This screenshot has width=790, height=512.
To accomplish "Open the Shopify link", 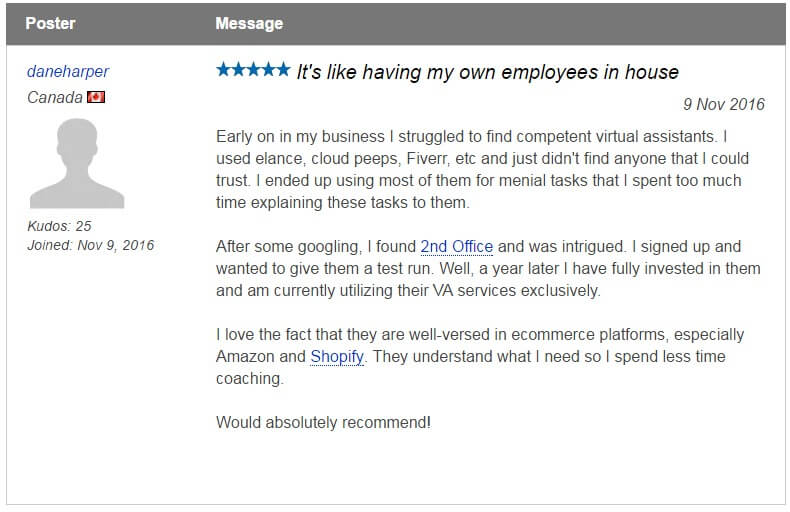I will point(337,356).
